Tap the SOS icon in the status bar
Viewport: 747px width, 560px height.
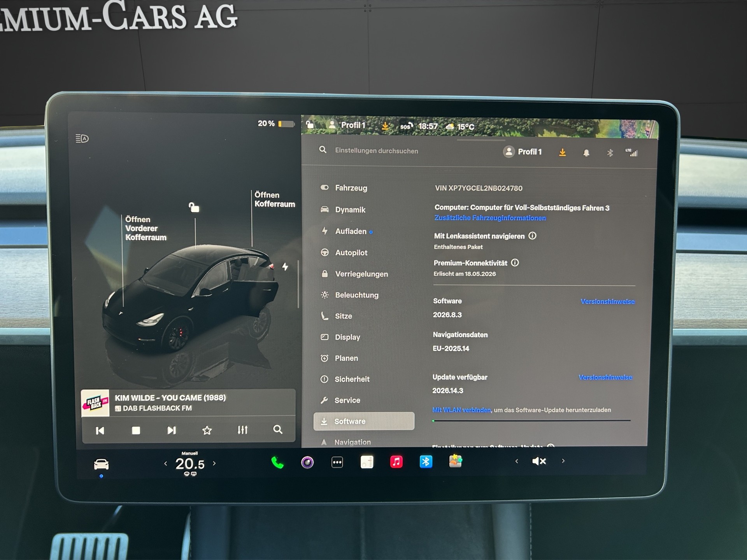[x=407, y=126]
